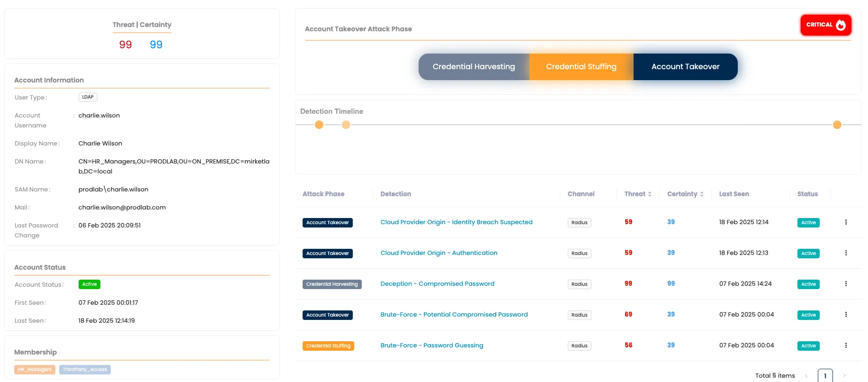Open actions menu for Deception - Compromised Password row
868x382 pixels.
[846, 284]
